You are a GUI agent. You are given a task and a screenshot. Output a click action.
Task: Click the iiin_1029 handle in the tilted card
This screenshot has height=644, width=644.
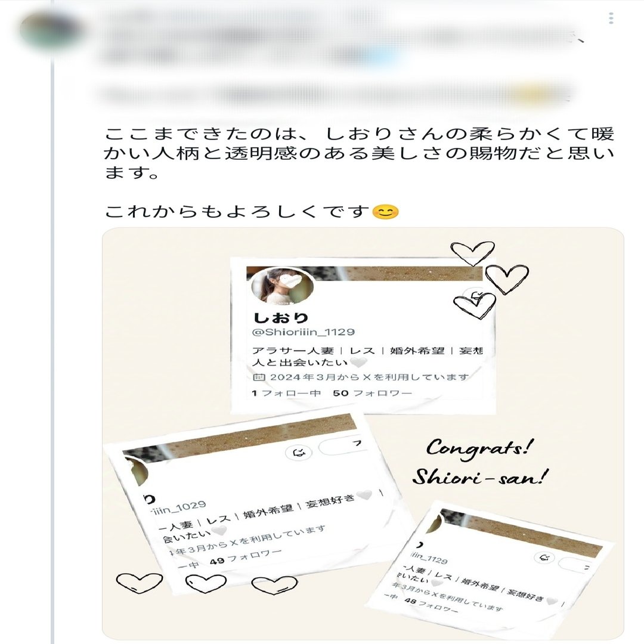coord(178,508)
